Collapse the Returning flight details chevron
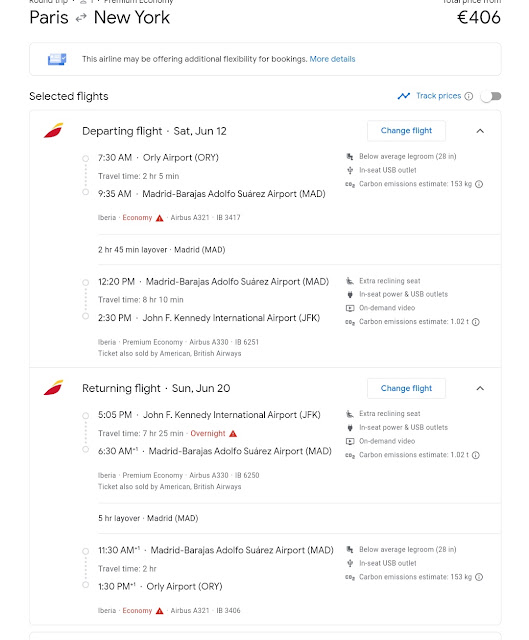The width and height of the screenshot is (529, 640). 480,388
